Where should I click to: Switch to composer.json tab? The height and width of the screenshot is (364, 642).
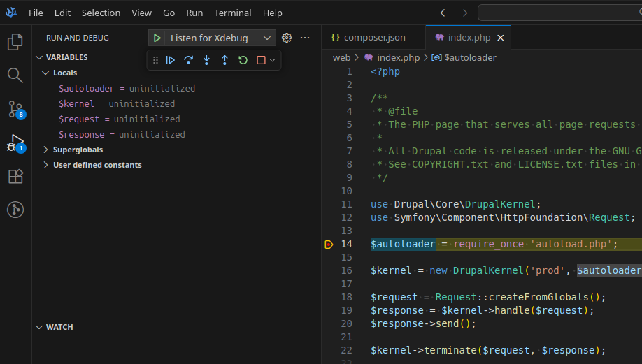coord(374,38)
